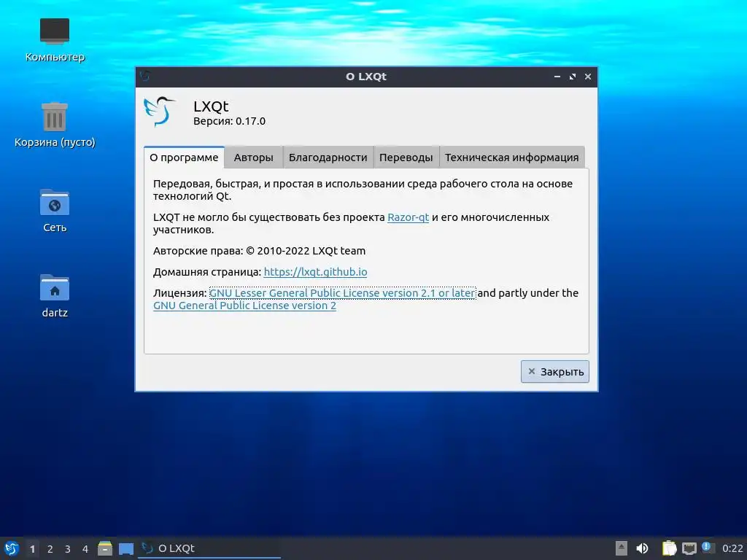
Task: Switch to the Благодарности tab
Action: click(x=328, y=157)
